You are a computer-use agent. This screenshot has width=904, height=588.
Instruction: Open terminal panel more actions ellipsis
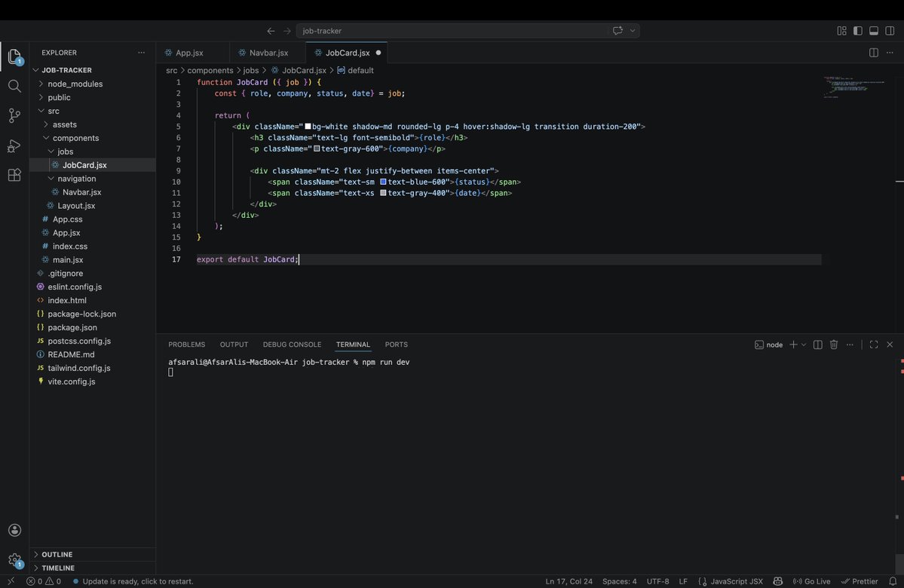pos(850,345)
